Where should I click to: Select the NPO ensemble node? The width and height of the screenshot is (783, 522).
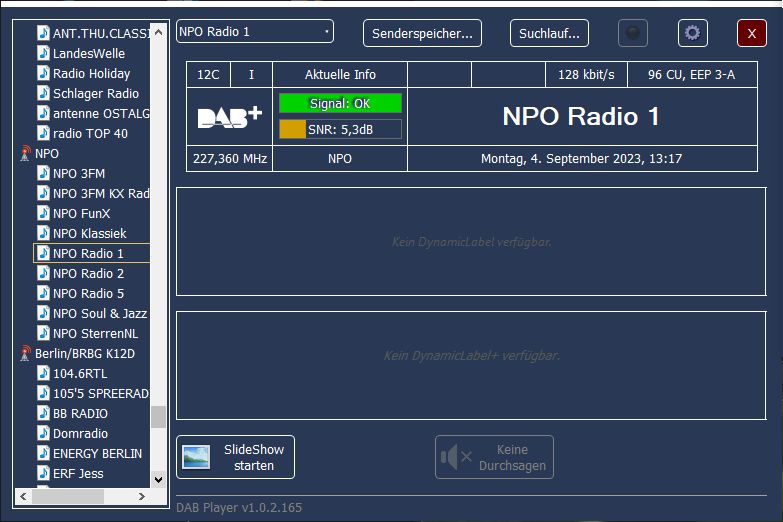pos(47,153)
